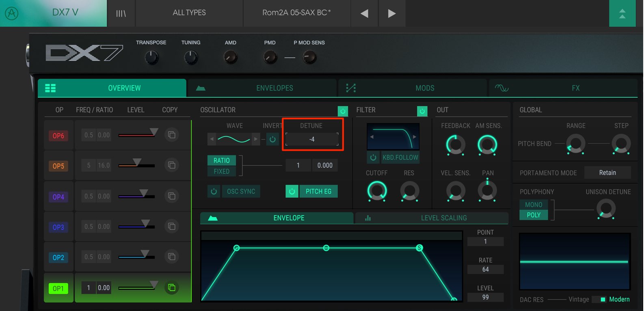Image resolution: width=644 pixels, height=311 pixels.
Task: Click the Arturia logo menu icon
Action: [12, 13]
